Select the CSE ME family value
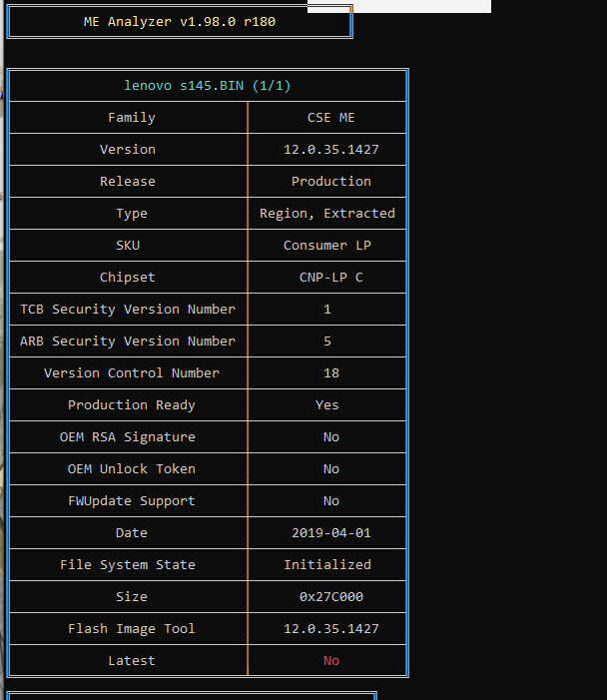This screenshot has height=700, width=607. pyautogui.click(x=330, y=118)
